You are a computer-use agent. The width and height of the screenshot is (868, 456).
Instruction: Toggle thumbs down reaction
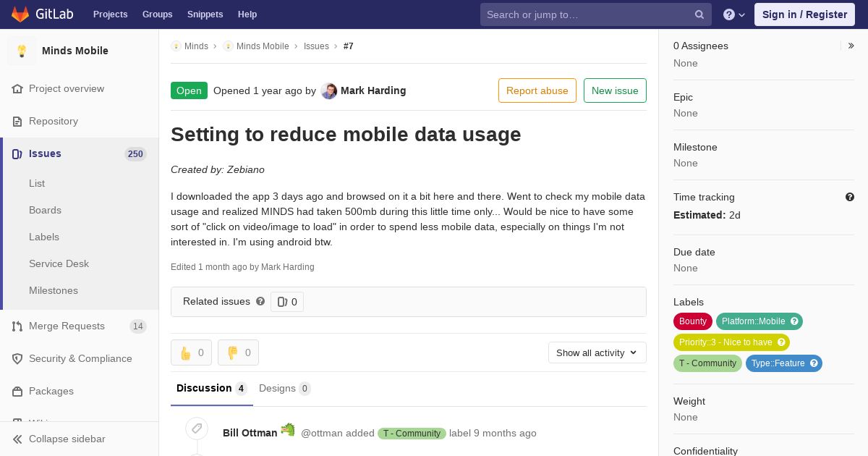point(238,352)
